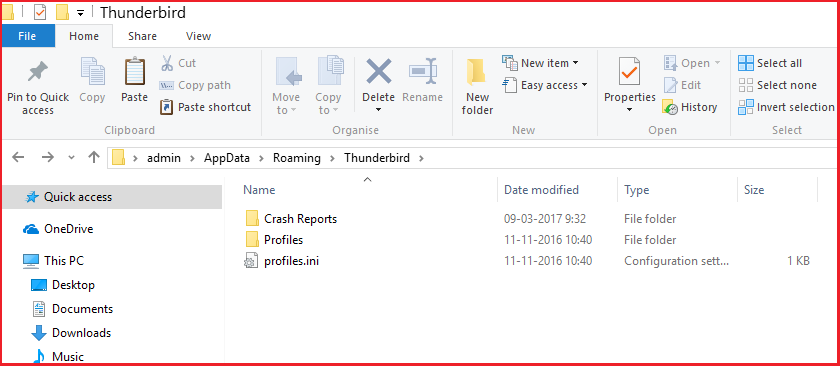Click the Delete X icon
Image resolution: width=840 pixels, height=366 pixels.
tap(378, 71)
